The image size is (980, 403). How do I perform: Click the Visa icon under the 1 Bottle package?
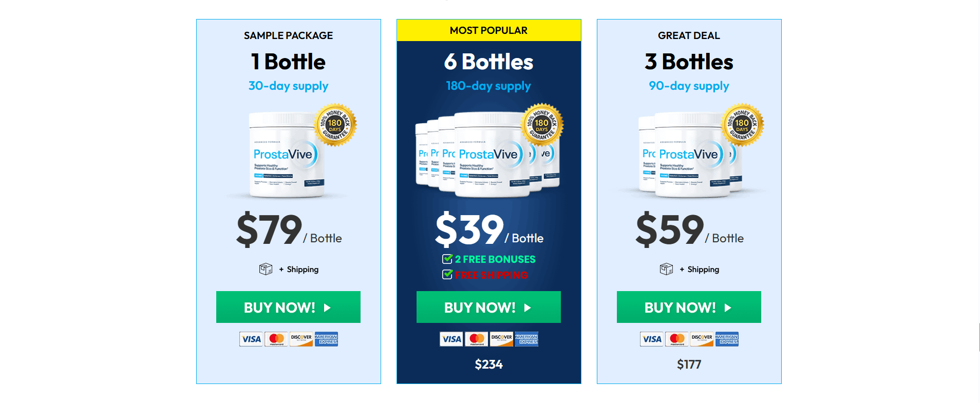251,339
